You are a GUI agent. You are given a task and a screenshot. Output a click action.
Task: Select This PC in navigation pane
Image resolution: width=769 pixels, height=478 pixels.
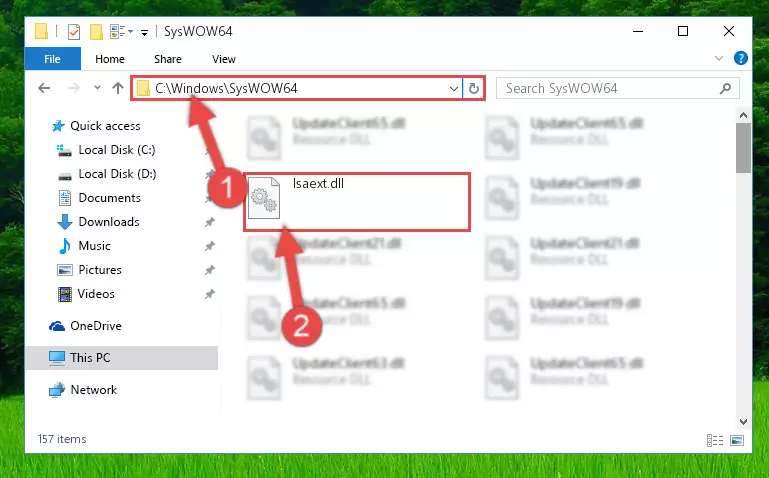(121, 358)
